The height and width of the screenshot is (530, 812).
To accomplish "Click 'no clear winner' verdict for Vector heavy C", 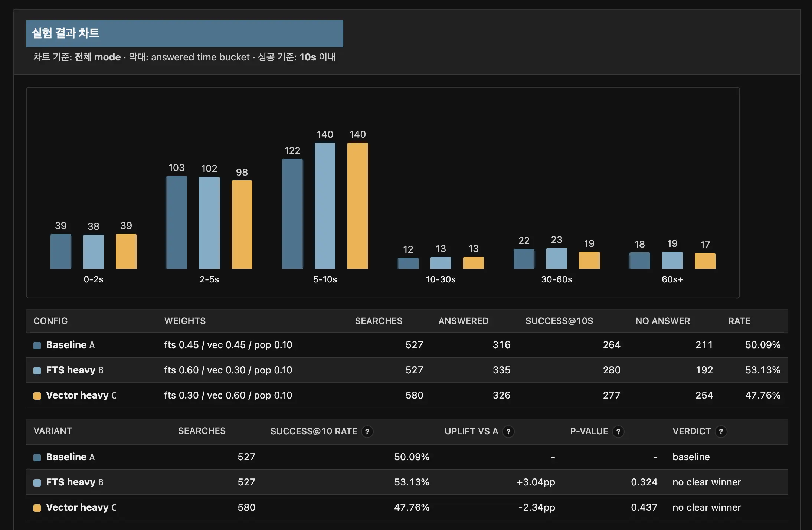I will coord(707,507).
